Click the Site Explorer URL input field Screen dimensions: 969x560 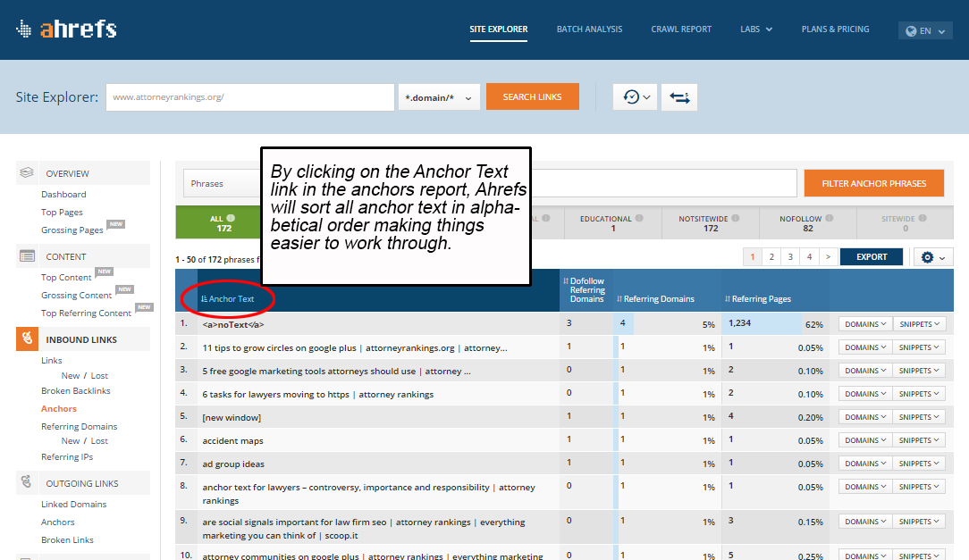point(249,97)
